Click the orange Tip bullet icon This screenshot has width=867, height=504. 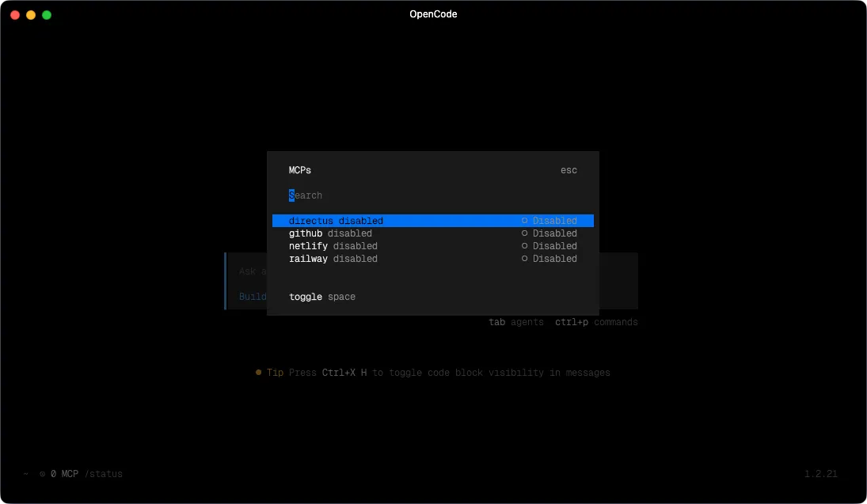point(258,372)
